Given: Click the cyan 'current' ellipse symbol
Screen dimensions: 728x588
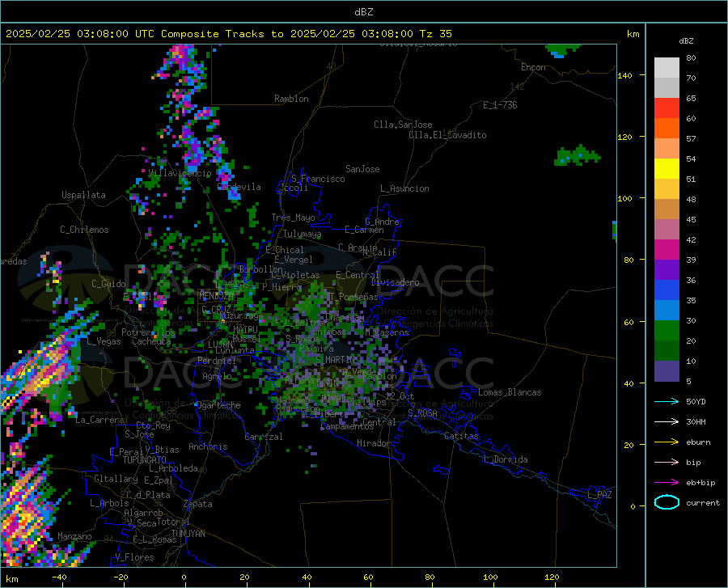Looking at the screenshot, I should (667, 502).
